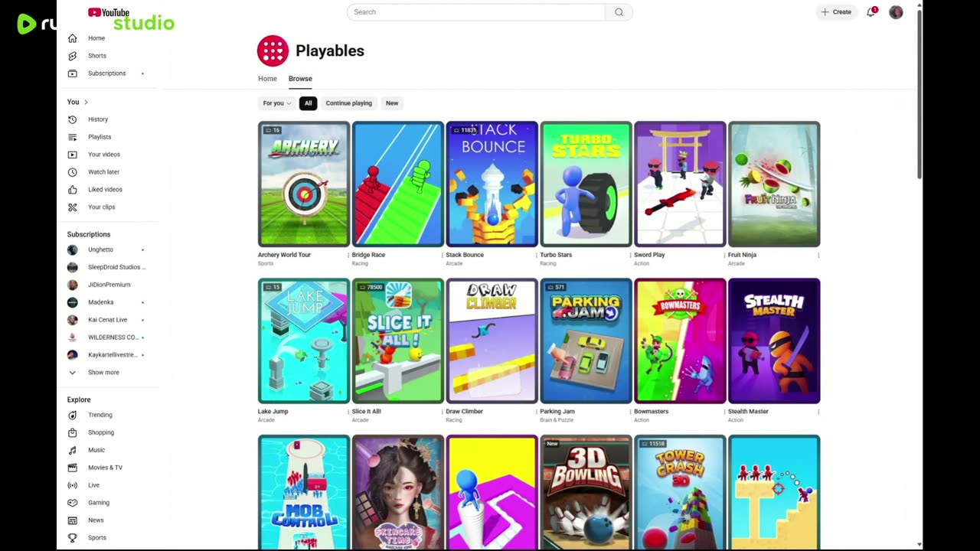The width and height of the screenshot is (980, 551).
Task: Open the Bowmasters game thumbnail
Action: (681, 341)
